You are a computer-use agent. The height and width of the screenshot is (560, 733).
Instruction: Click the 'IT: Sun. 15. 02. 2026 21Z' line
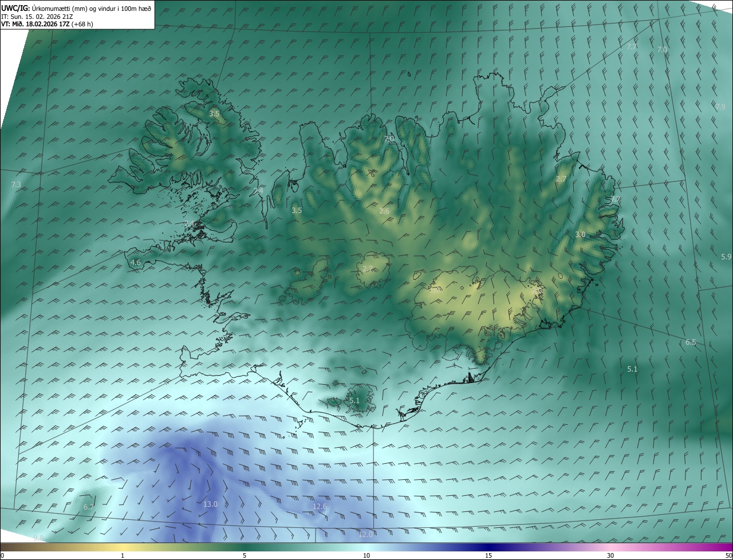pos(37,16)
